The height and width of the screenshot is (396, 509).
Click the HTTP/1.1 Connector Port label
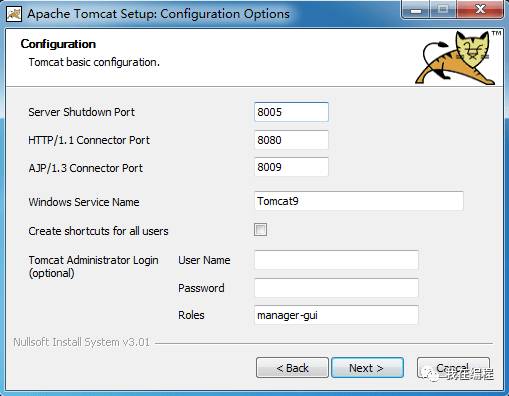point(89,140)
